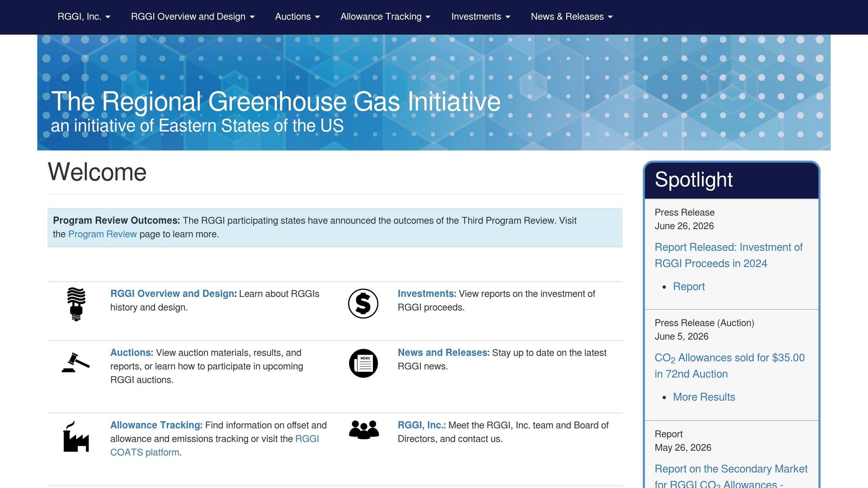Visit the RGGI COATS platform link
The width and height of the screenshot is (868, 488).
214,446
